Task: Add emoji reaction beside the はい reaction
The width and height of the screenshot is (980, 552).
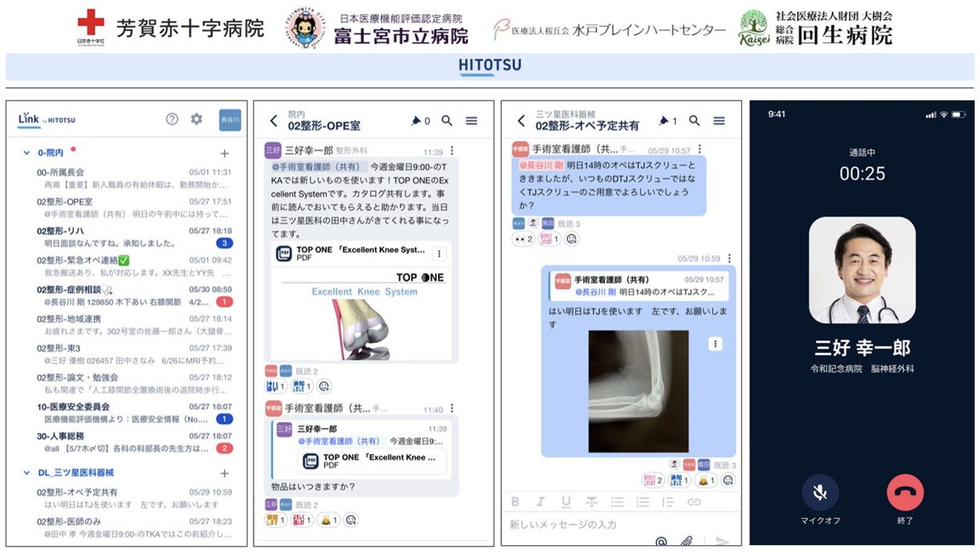Action: coord(324,386)
